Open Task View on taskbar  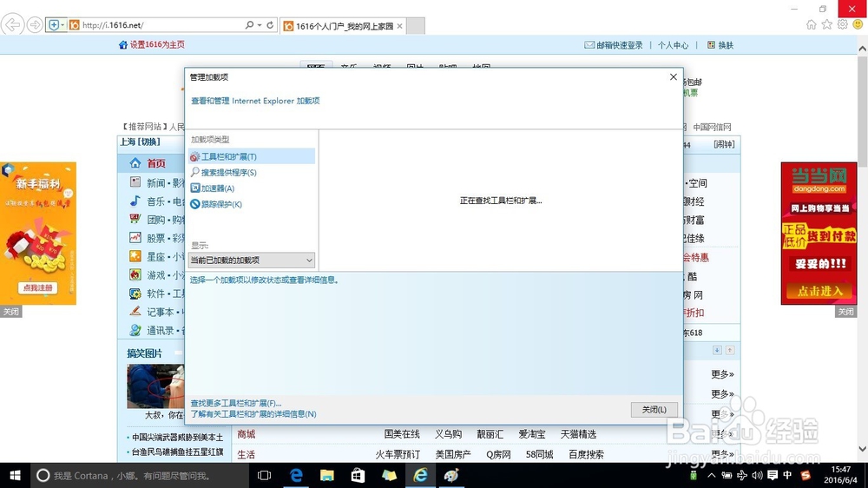point(265,475)
